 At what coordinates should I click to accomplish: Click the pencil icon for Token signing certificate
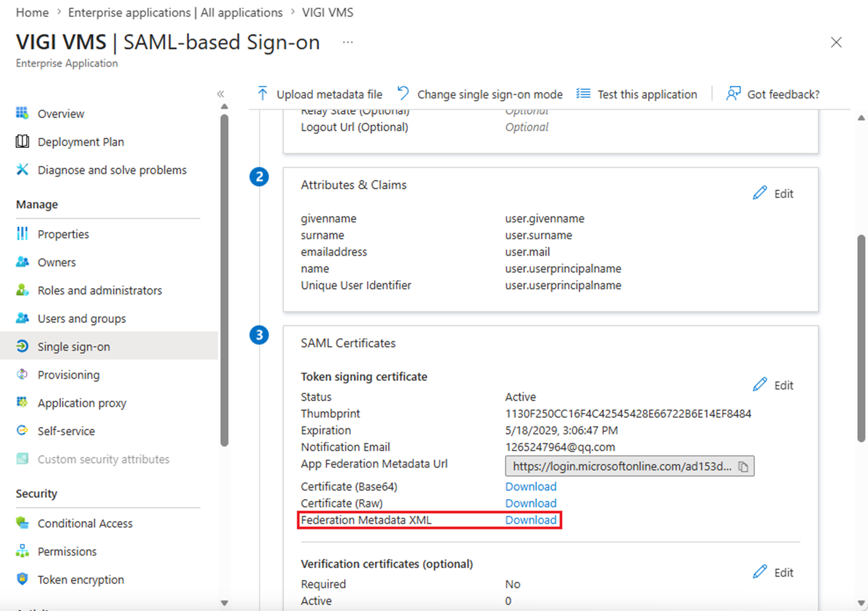click(x=760, y=385)
